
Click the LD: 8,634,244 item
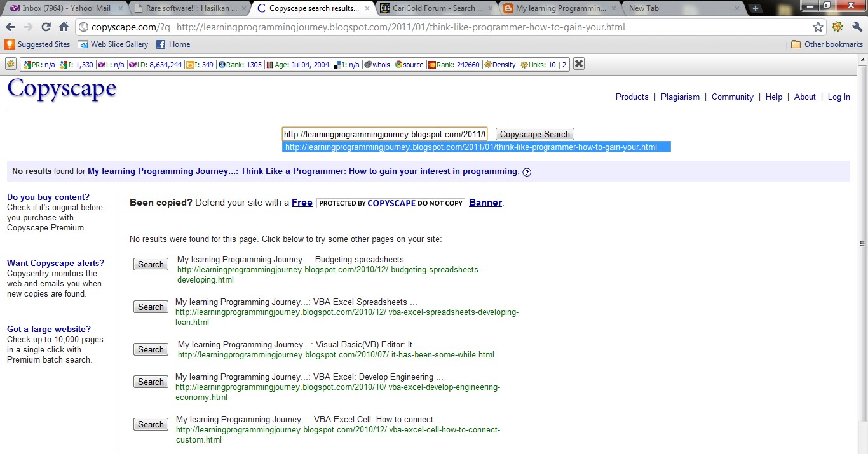pos(156,65)
